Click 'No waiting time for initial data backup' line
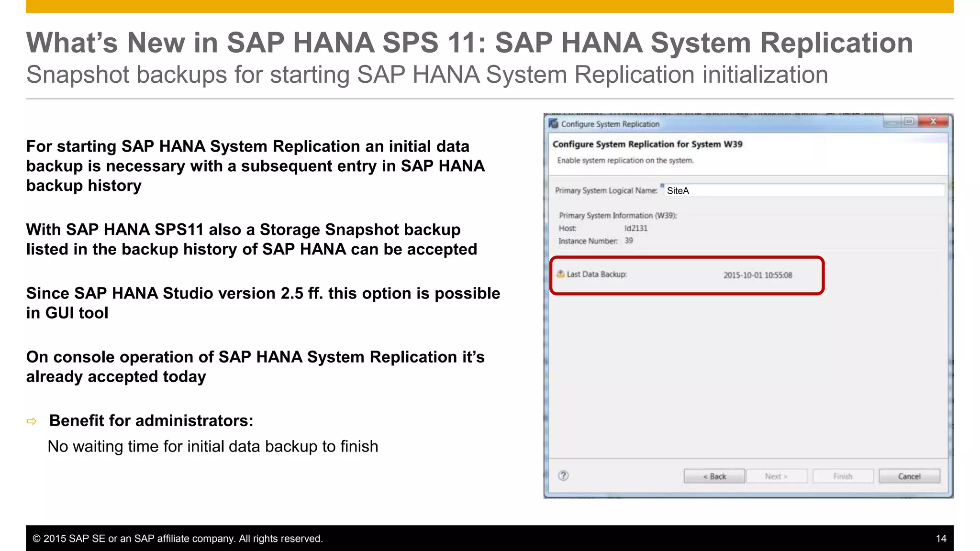 coord(213,446)
